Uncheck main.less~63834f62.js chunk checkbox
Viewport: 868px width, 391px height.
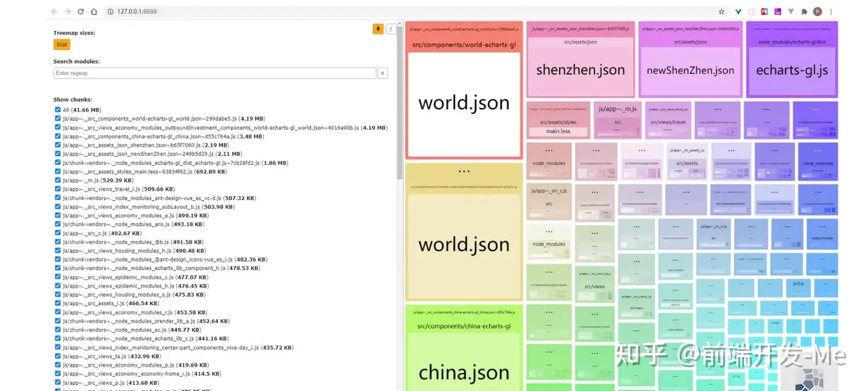(x=58, y=171)
